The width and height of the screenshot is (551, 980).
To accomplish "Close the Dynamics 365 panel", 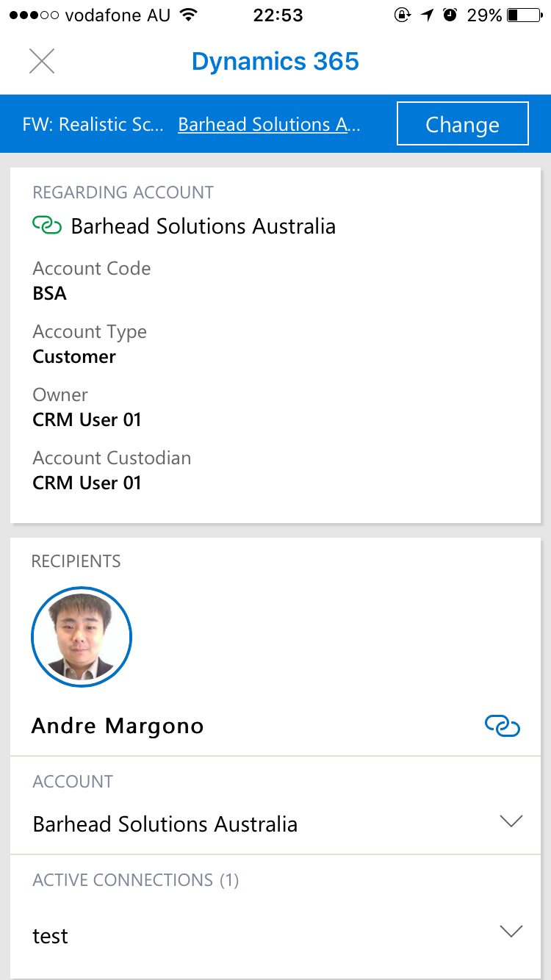I will (42, 61).
